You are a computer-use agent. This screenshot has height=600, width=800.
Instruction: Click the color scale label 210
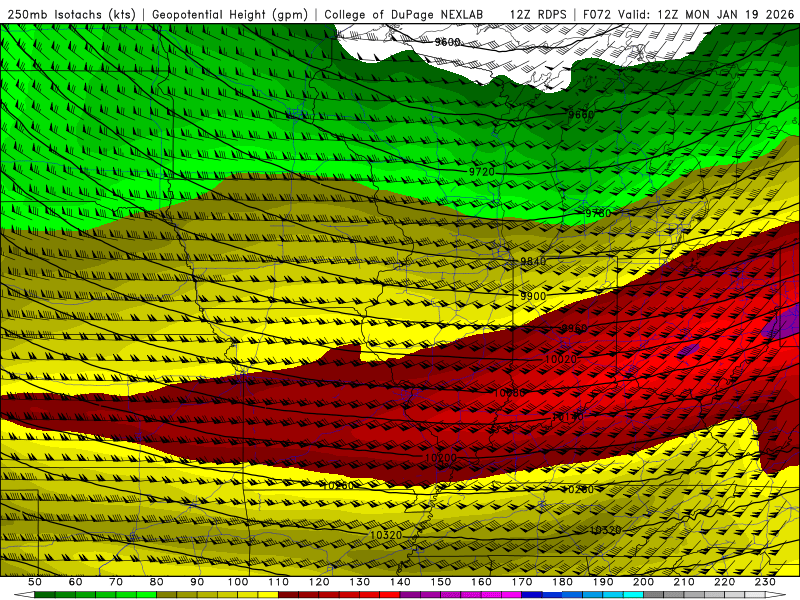[685, 582]
